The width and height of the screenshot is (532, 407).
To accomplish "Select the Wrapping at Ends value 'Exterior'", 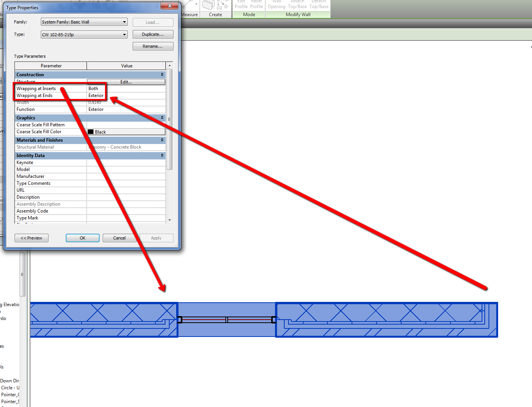I will (126, 95).
